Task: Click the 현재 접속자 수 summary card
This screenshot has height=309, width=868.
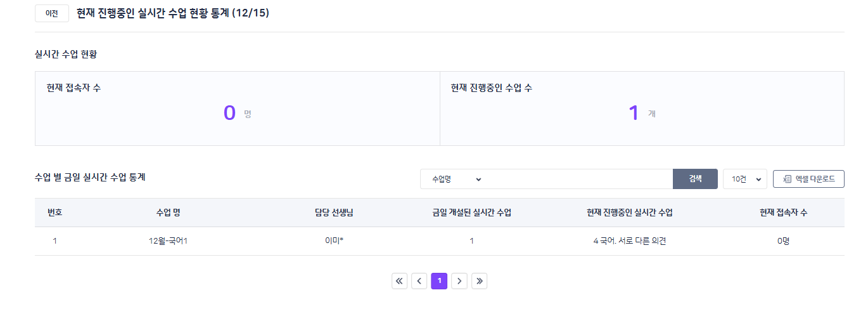Action: coord(237,108)
